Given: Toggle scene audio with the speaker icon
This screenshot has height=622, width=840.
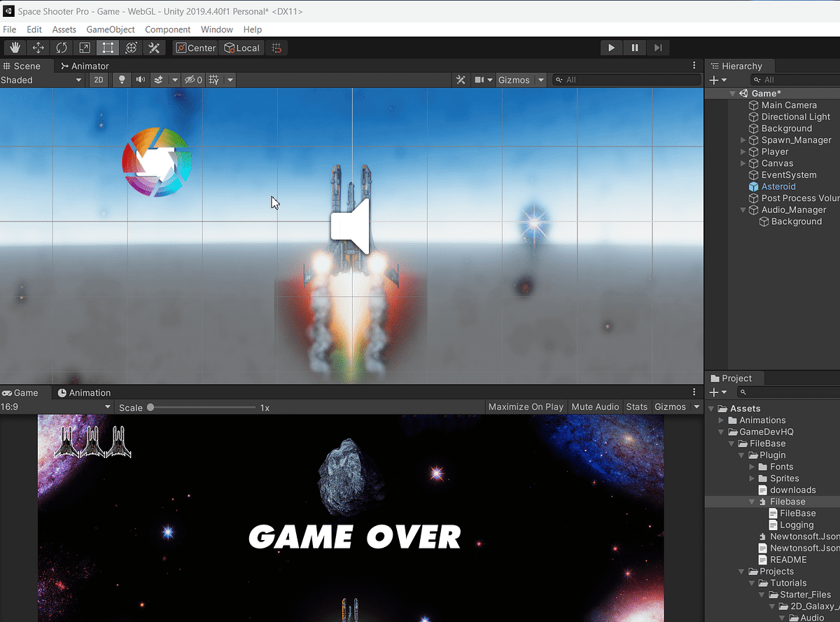Looking at the screenshot, I should (141, 79).
